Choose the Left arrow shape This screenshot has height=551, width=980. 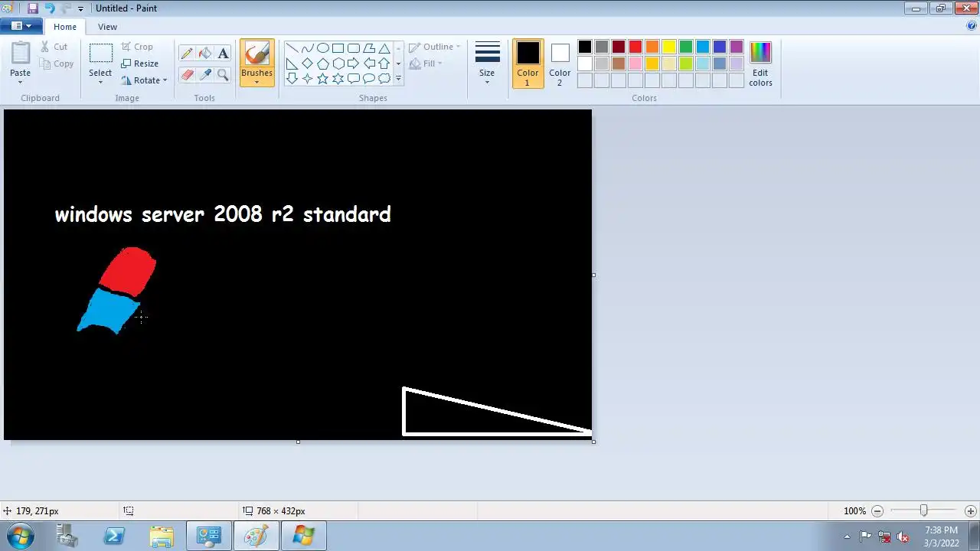369,64
